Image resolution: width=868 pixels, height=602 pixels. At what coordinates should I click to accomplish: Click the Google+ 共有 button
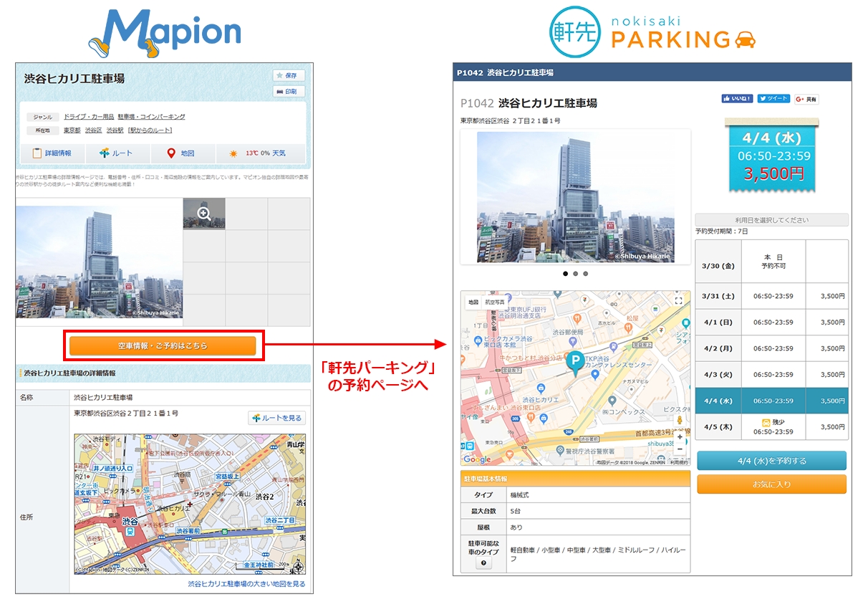click(806, 99)
